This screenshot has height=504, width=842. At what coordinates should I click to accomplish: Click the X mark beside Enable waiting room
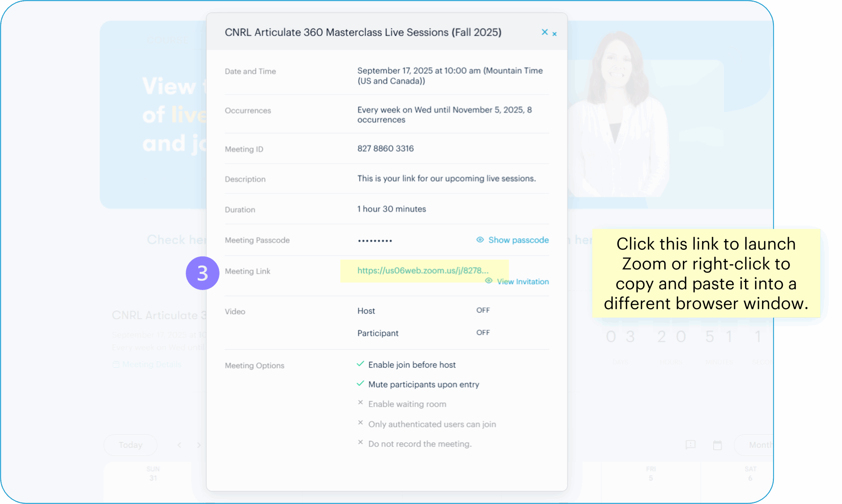coord(360,402)
